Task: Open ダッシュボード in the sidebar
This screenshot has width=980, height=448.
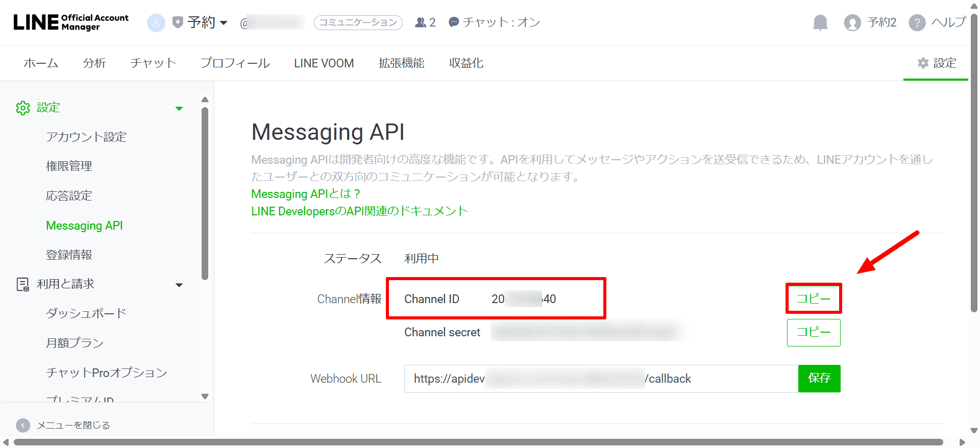Action: tap(86, 313)
